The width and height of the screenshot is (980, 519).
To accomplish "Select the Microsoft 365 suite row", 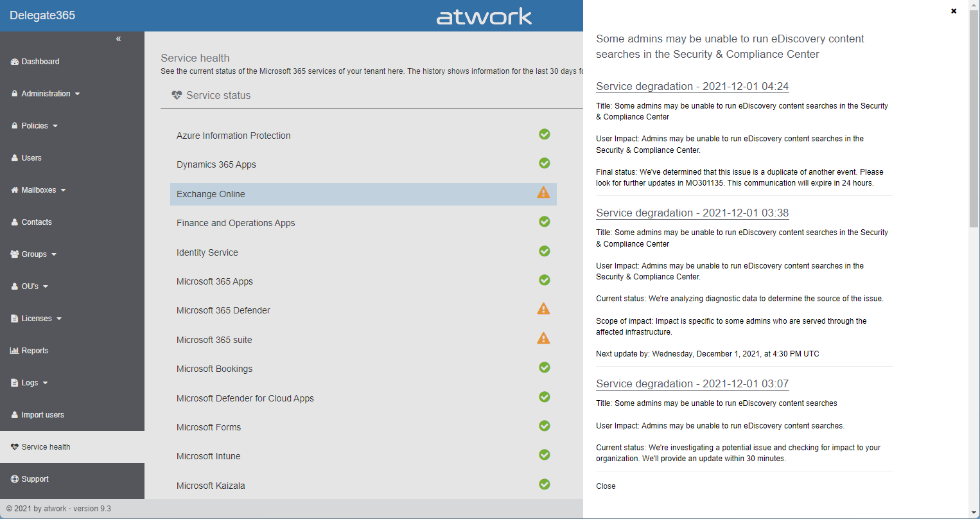I will pos(363,340).
